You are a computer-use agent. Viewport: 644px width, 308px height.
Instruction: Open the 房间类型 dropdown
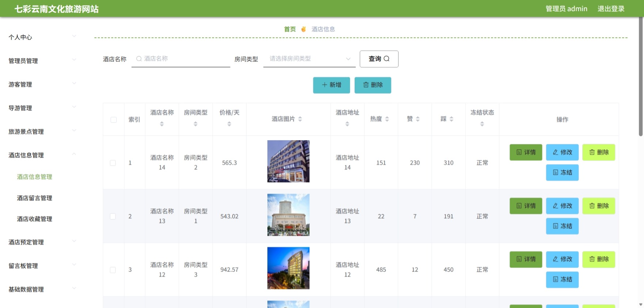[309, 59]
